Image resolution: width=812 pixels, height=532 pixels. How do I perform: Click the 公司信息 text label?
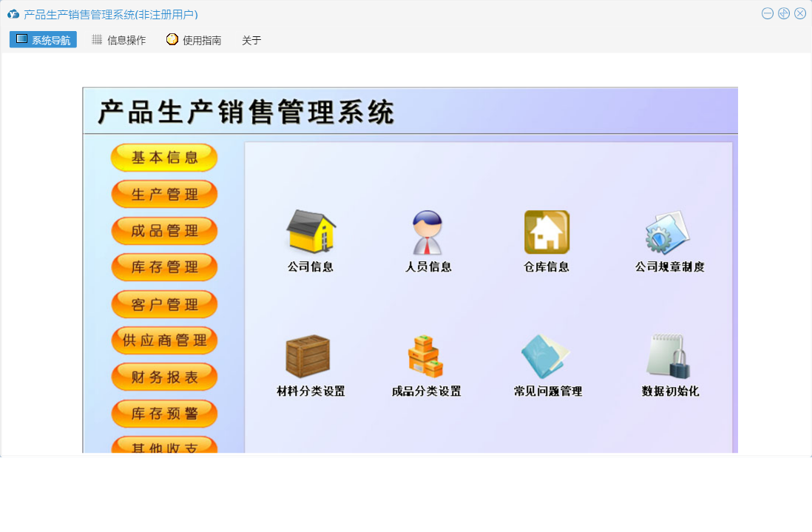coord(311,267)
